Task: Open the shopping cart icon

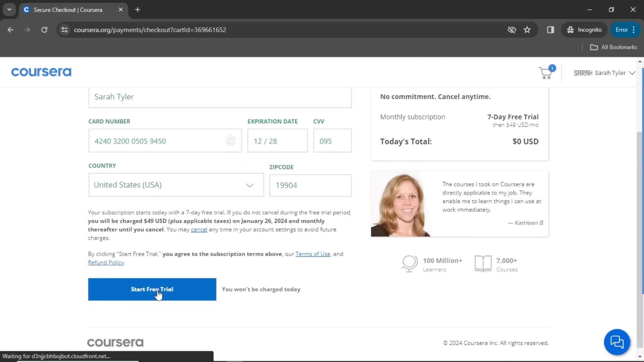Action: click(x=546, y=73)
